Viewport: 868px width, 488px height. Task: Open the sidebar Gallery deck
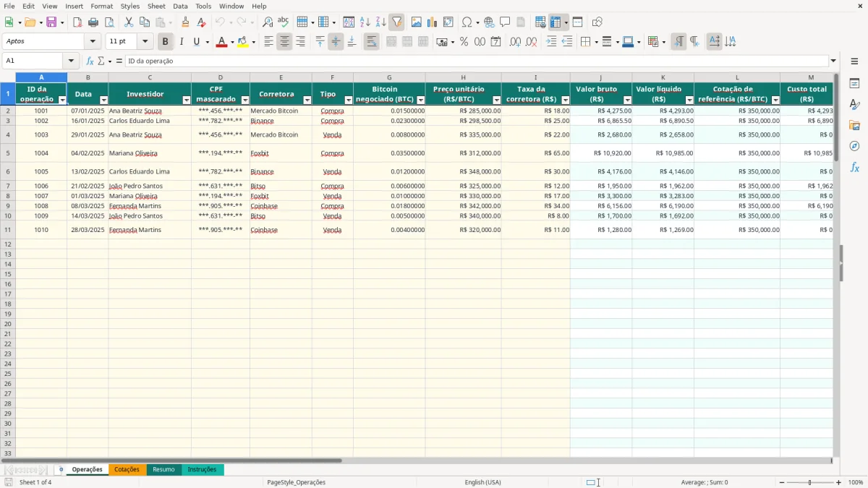coord(854,126)
